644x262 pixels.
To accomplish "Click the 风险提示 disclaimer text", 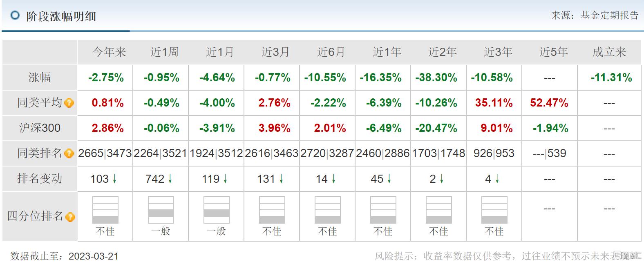I will (508, 256).
